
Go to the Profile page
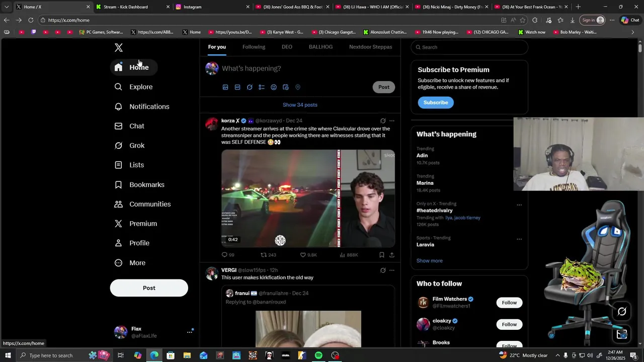point(132,243)
